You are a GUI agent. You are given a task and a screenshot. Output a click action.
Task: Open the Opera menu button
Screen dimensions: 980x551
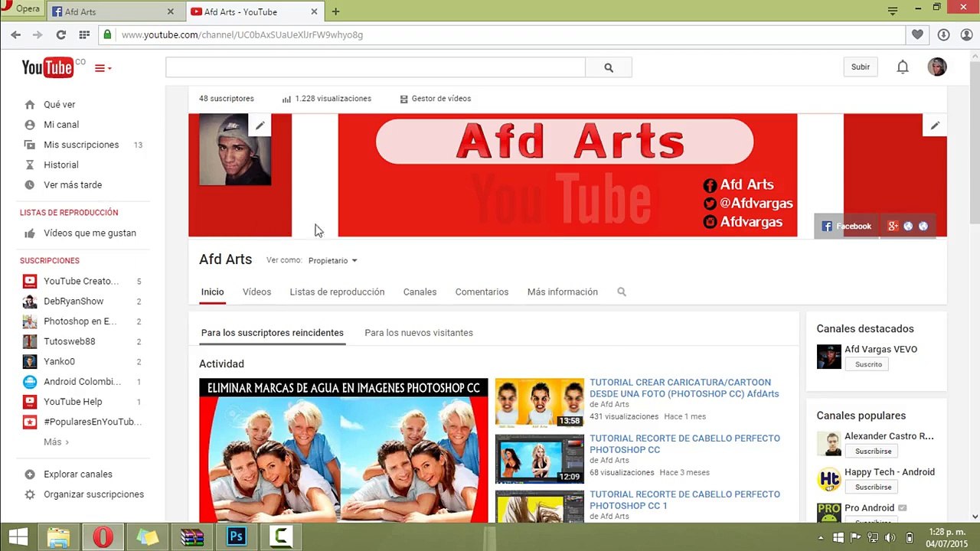21,8
